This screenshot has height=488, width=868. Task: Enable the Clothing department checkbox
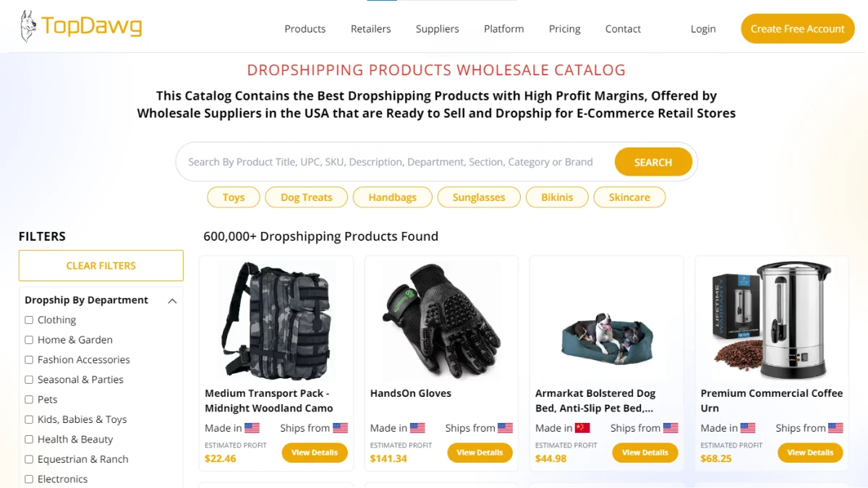(x=29, y=320)
